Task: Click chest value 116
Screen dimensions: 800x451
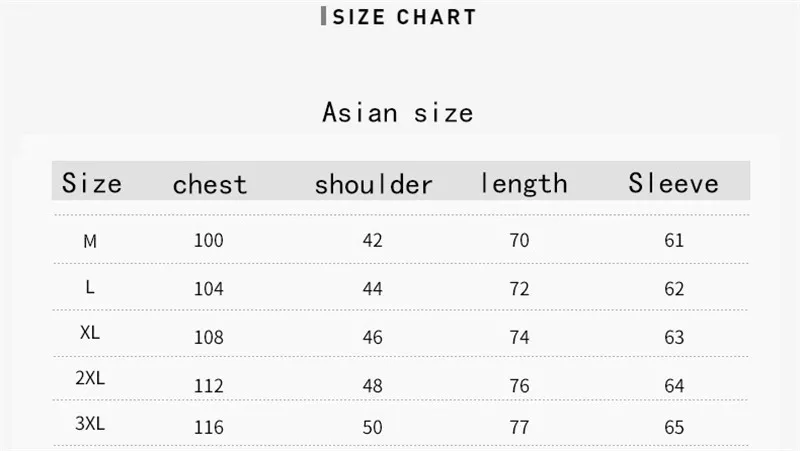Action: tap(209, 427)
